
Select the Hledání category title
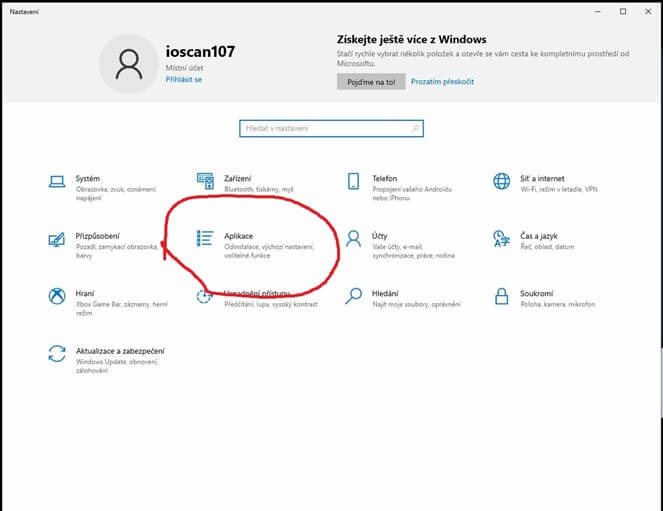point(385,293)
